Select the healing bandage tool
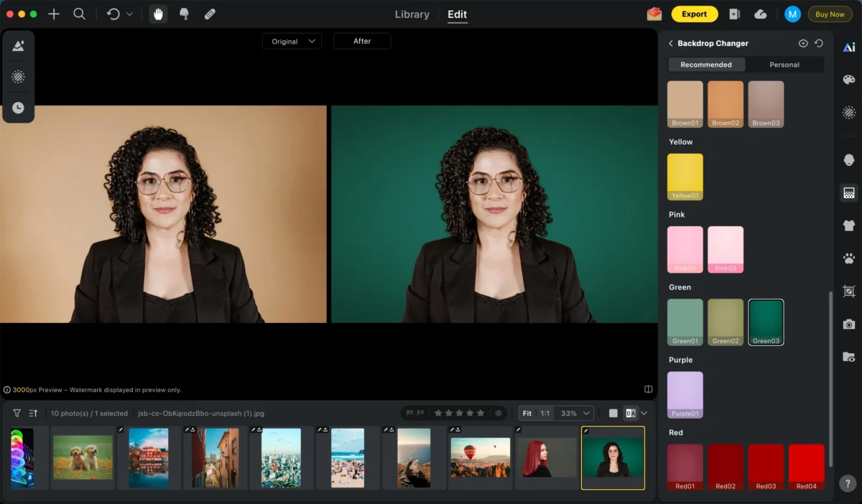 click(210, 14)
